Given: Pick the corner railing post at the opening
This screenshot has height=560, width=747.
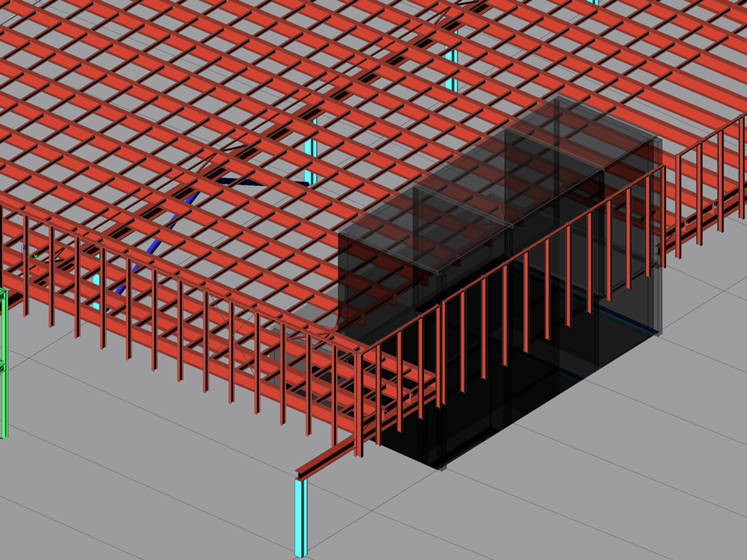Looking at the screenshot, I should coord(359,403).
